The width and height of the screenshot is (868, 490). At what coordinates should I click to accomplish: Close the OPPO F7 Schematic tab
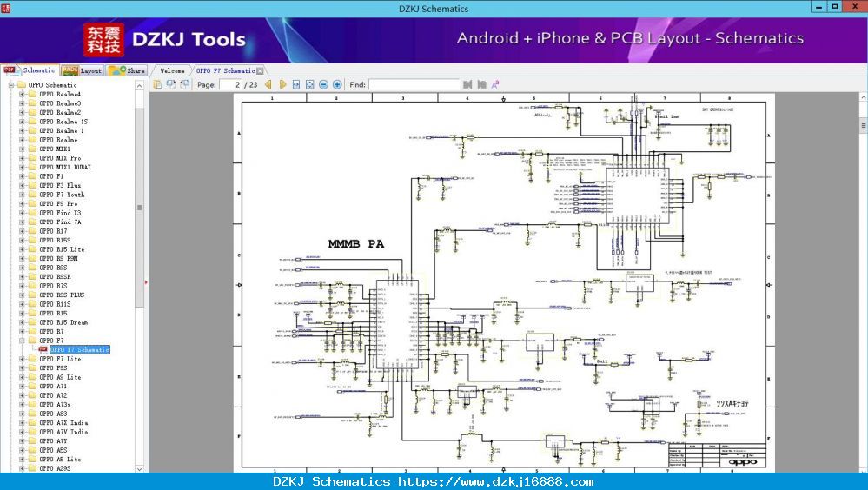pyautogui.click(x=260, y=71)
